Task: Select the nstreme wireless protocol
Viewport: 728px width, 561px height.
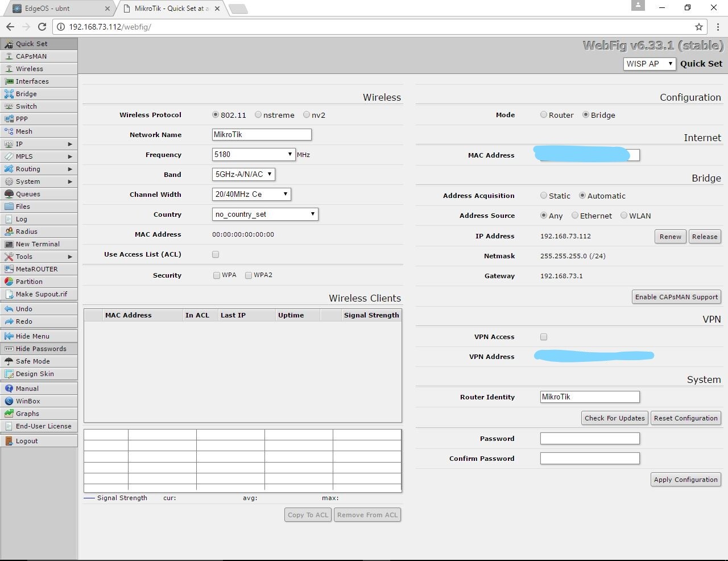Action: (258, 115)
